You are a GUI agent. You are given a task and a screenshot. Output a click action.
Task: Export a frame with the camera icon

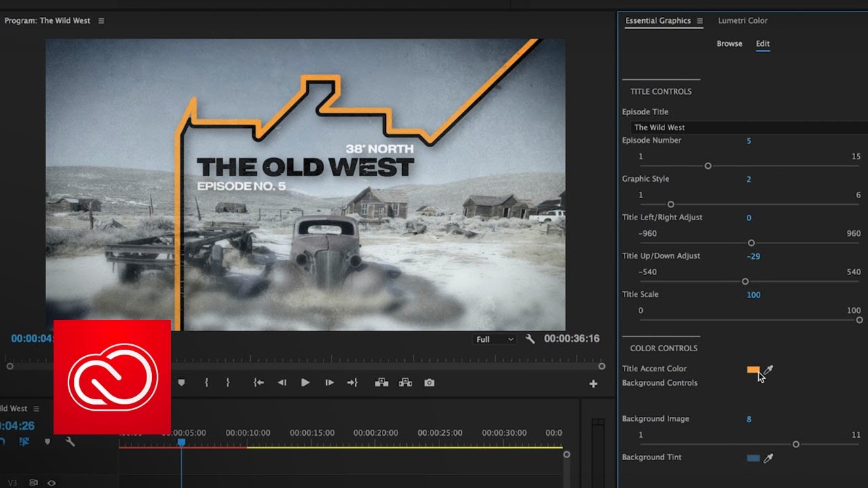click(429, 383)
